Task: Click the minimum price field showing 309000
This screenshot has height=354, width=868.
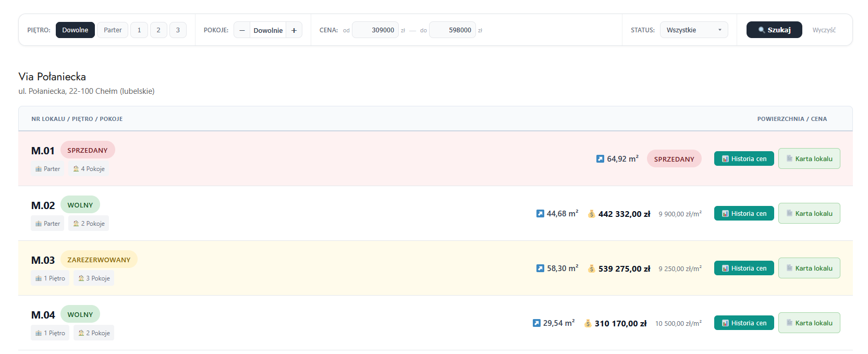Action: pos(375,30)
